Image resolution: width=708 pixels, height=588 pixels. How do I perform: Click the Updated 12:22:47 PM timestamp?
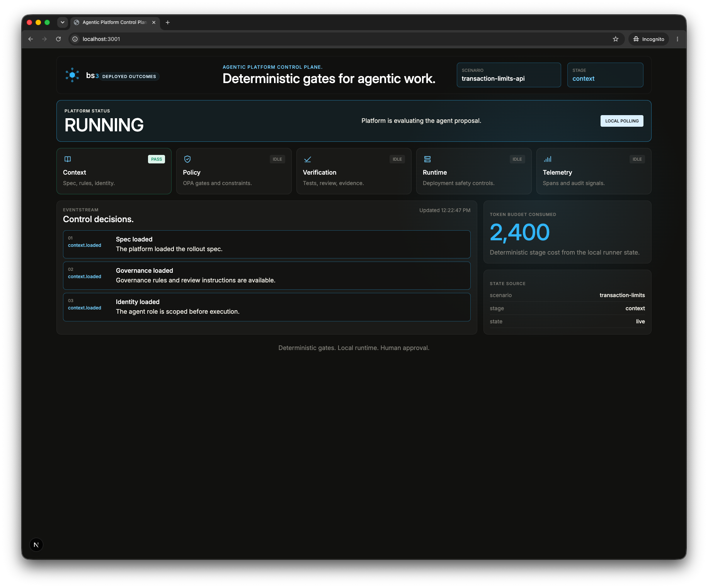click(x=445, y=210)
